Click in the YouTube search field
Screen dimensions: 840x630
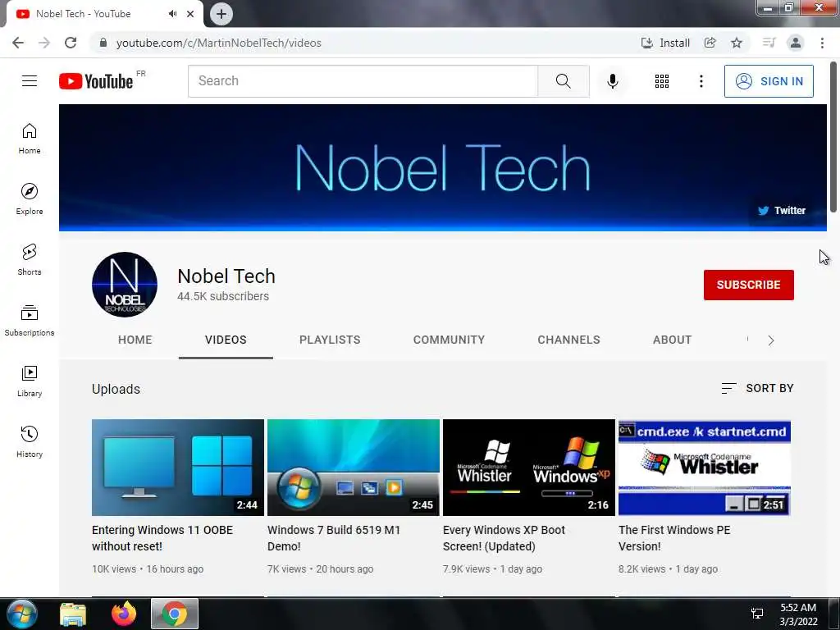(363, 81)
